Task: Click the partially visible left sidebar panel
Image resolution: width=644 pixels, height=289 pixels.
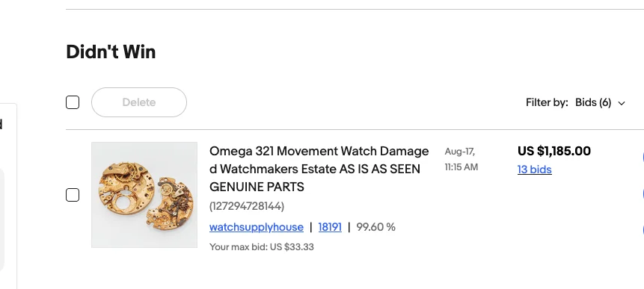Action: tap(8, 196)
